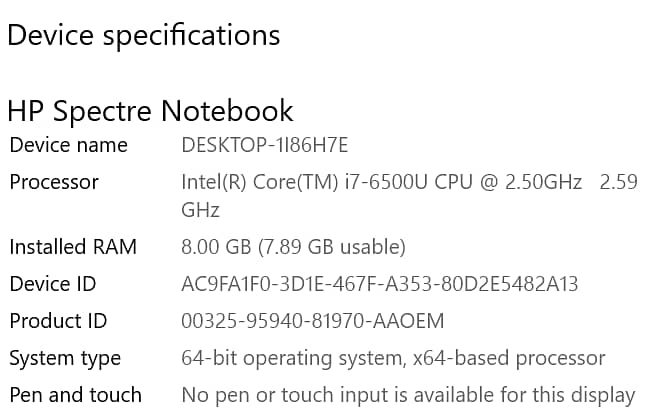Image resolution: width=649 pixels, height=415 pixels.
Task: Select the Product ID value 00325-95940-81970-AAOEM
Action: 312,321
